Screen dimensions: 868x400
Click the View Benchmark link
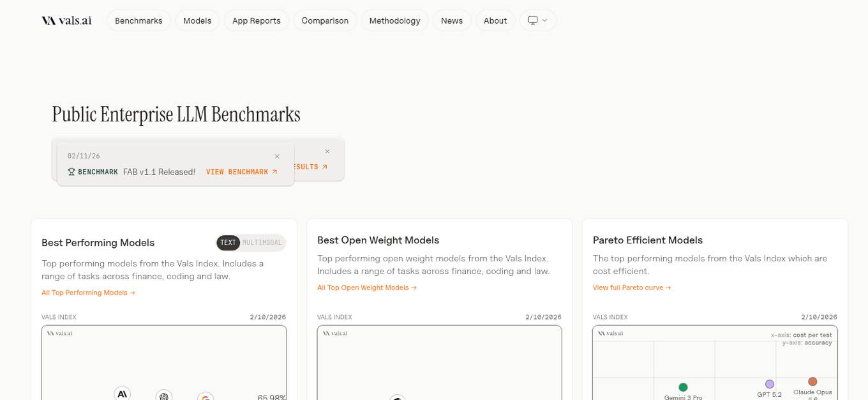tap(241, 172)
